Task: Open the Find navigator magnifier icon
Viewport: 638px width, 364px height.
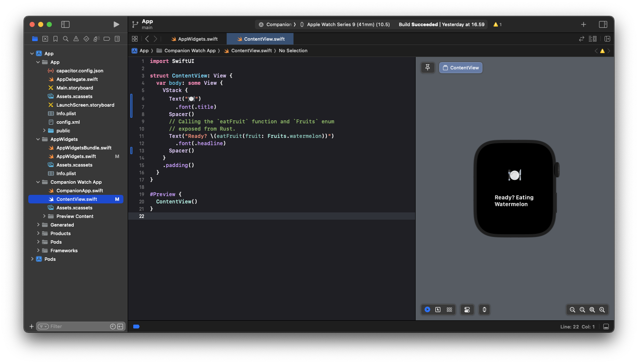Action: 66,39
